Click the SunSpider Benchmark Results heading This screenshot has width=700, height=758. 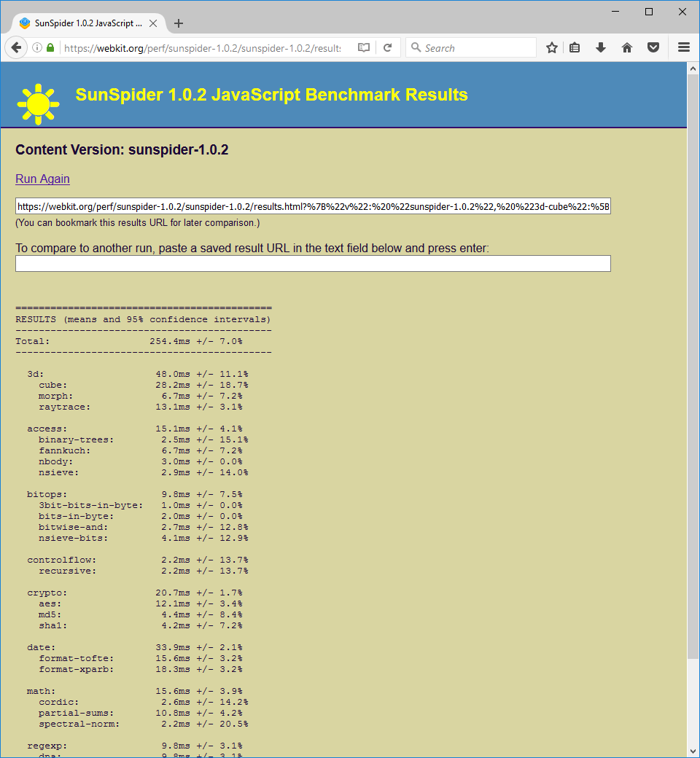pyautogui.click(x=271, y=95)
